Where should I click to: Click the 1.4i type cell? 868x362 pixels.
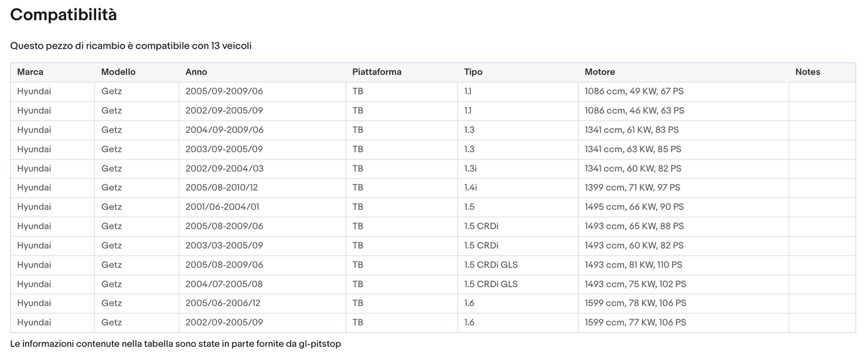470,188
